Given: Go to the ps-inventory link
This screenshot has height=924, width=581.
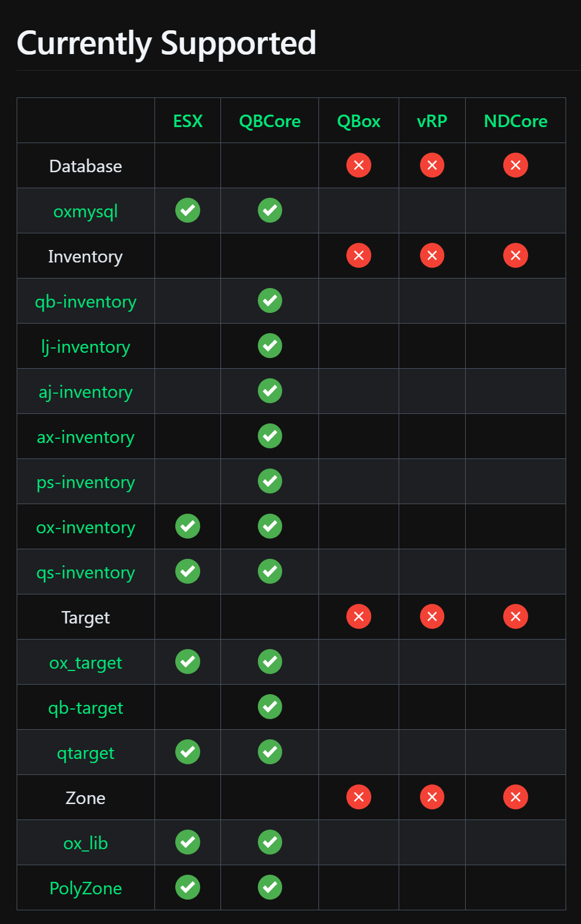Looking at the screenshot, I should tap(86, 482).
